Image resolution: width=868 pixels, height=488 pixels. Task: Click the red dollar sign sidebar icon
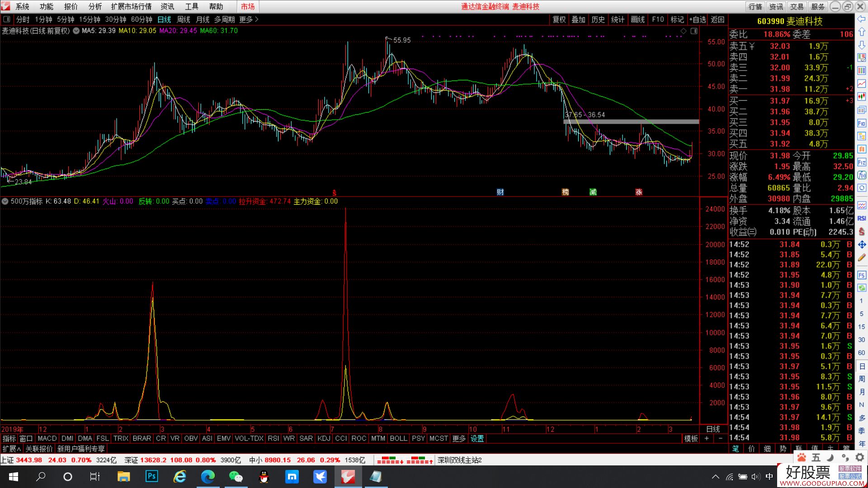[862, 231]
